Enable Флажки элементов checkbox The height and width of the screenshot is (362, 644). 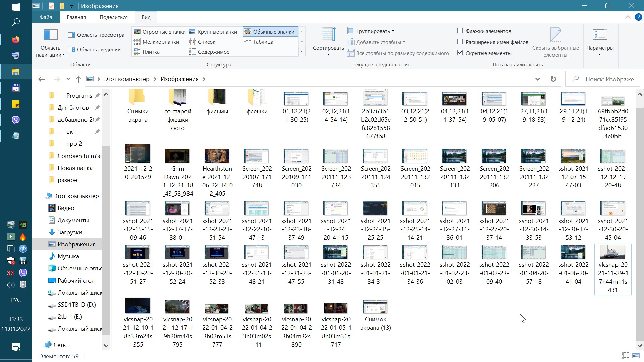tap(460, 31)
